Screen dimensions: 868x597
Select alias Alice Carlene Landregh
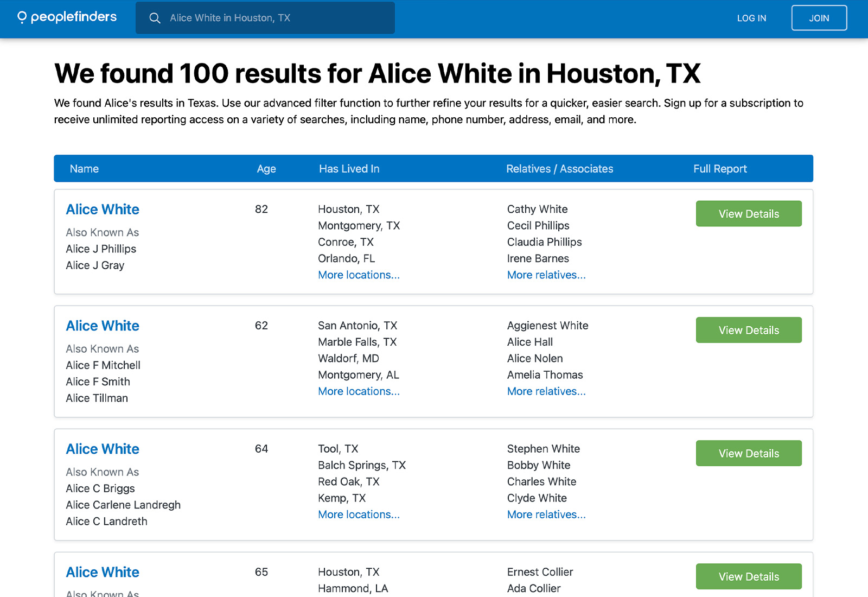(x=123, y=505)
